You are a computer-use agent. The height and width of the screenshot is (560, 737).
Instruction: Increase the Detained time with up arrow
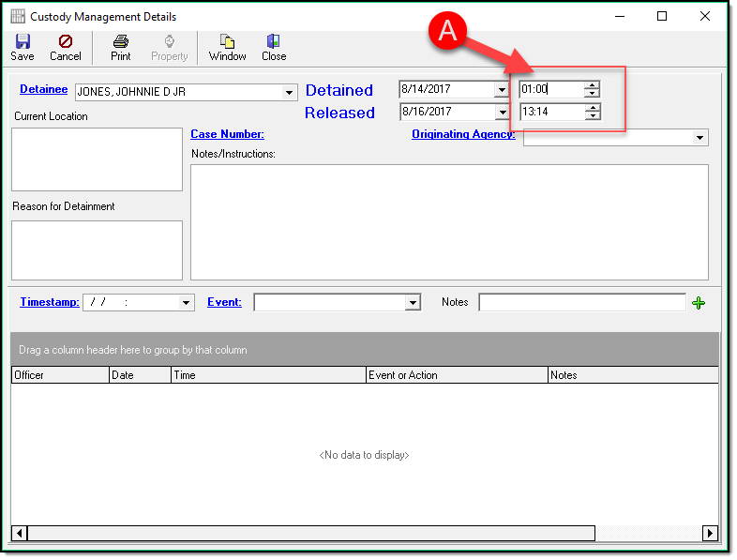click(x=592, y=85)
